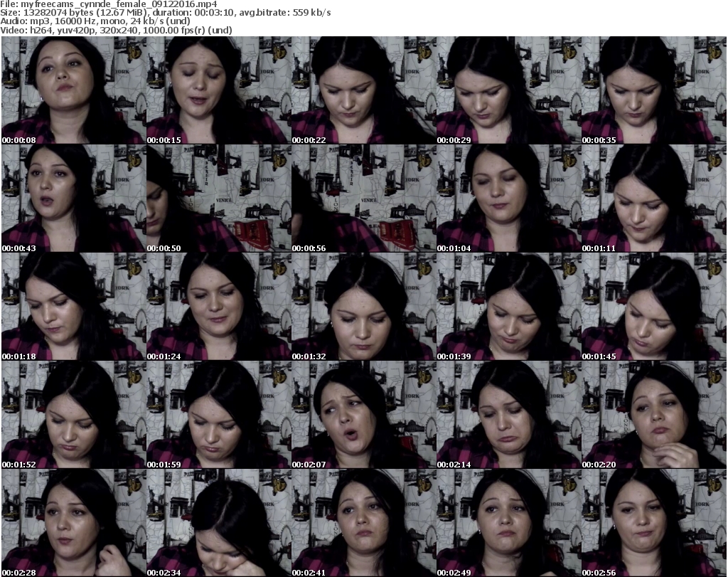The width and height of the screenshot is (728, 577).
Task: Open the frame timestamped 00:01:18
Action: [74, 307]
